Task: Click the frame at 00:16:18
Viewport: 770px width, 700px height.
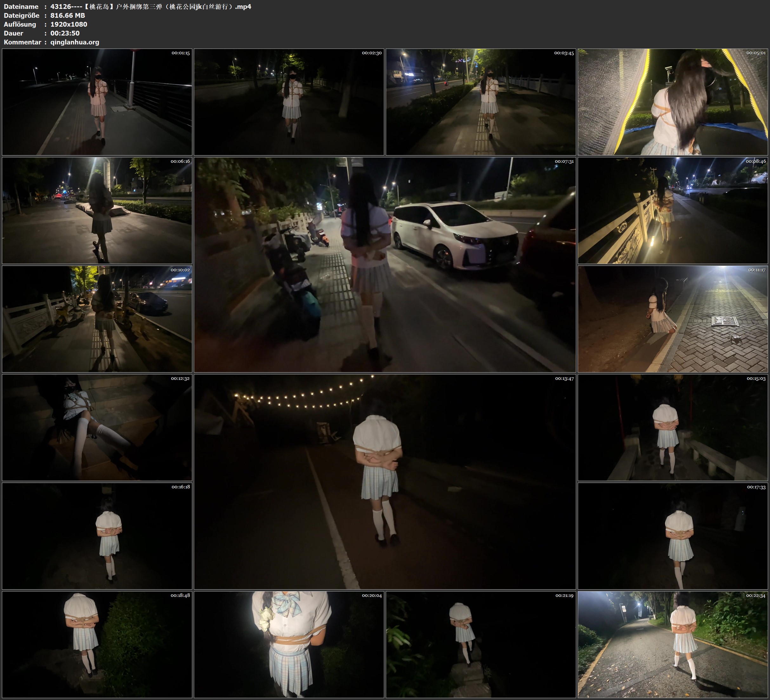Action: (x=97, y=536)
